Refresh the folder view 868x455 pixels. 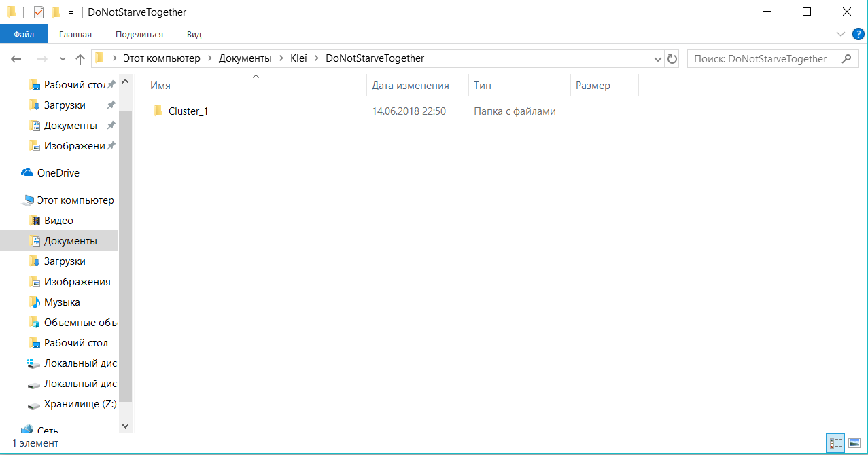(x=672, y=59)
